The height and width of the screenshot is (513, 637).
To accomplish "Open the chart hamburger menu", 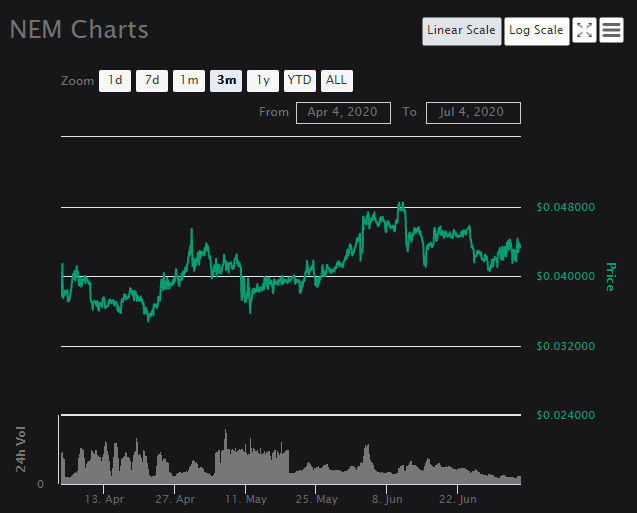I will click(611, 30).
